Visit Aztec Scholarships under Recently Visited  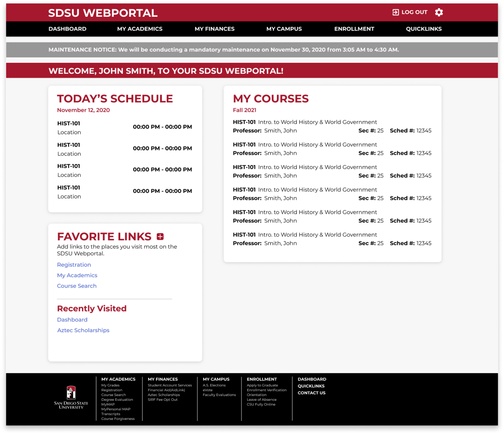pos(83,330)
